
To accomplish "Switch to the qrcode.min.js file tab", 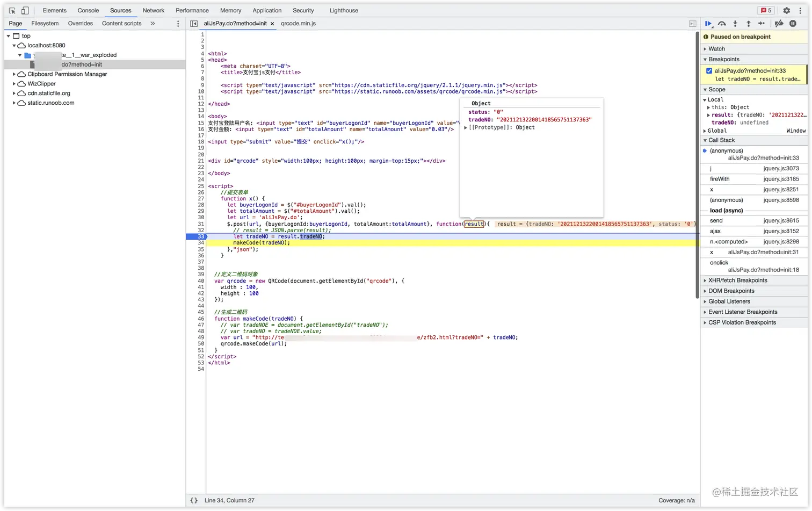I will (298, 24).
